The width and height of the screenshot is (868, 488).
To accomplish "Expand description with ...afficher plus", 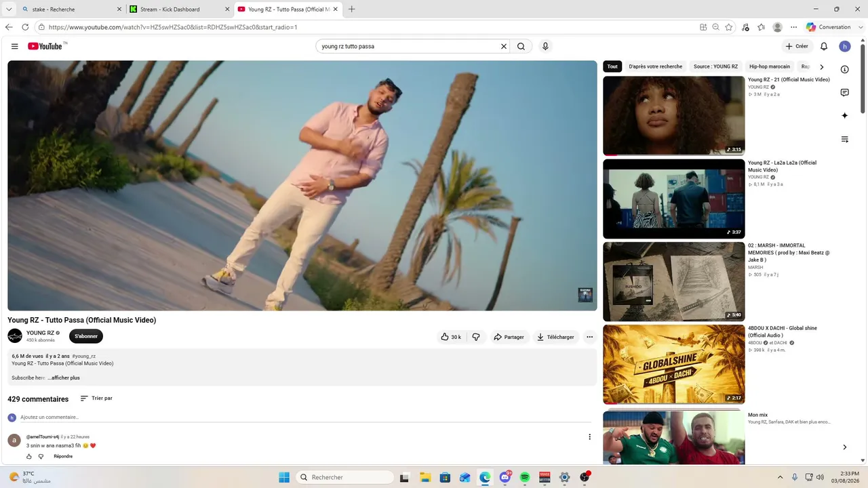I will click(x=64, y=378).
